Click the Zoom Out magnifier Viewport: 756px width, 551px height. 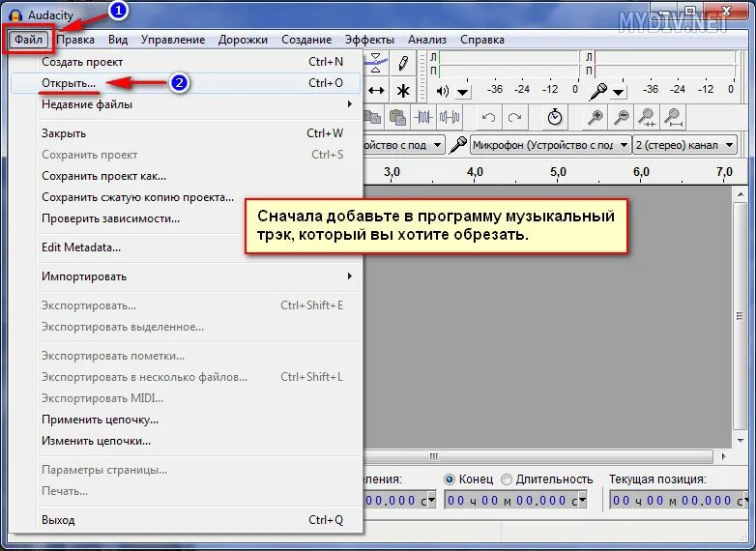point(622,117)
